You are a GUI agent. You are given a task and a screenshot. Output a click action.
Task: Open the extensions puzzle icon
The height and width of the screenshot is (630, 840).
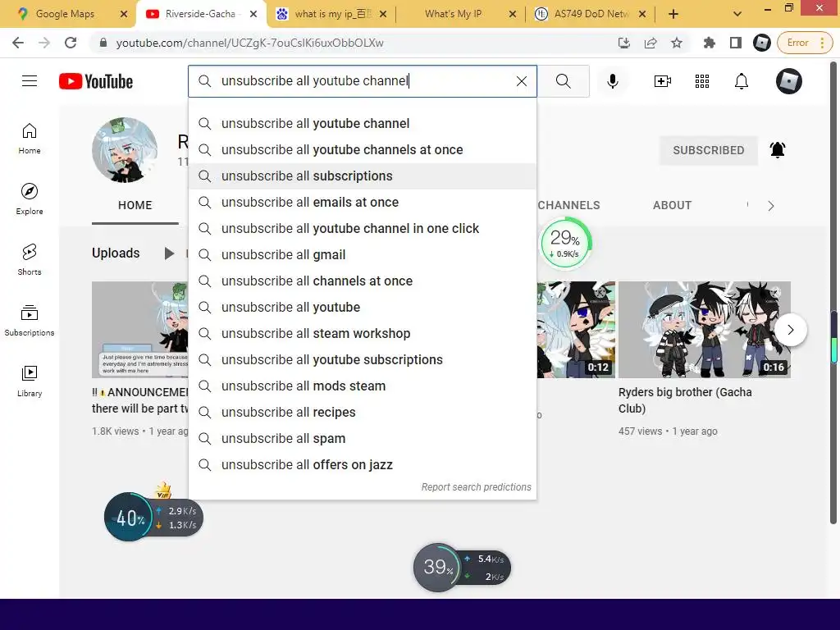710,43
